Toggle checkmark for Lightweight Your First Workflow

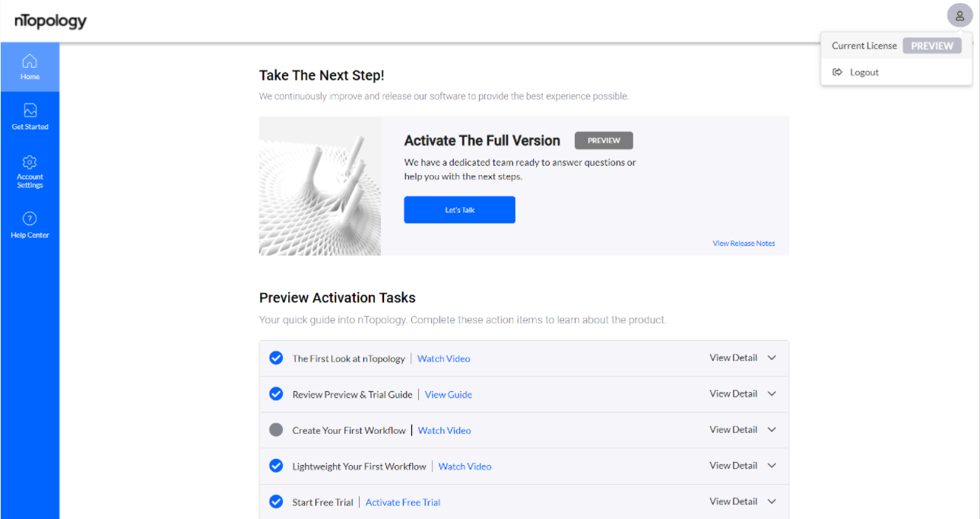click(x=276, y=466)
